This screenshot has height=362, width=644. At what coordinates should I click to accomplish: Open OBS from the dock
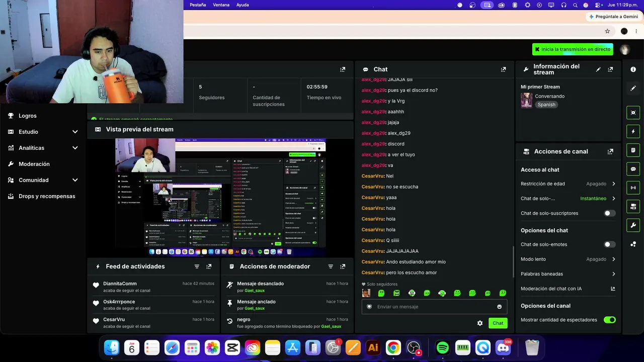414,347
